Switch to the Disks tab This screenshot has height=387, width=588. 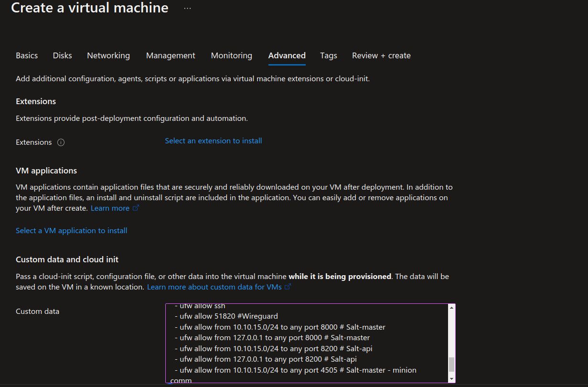62,55
